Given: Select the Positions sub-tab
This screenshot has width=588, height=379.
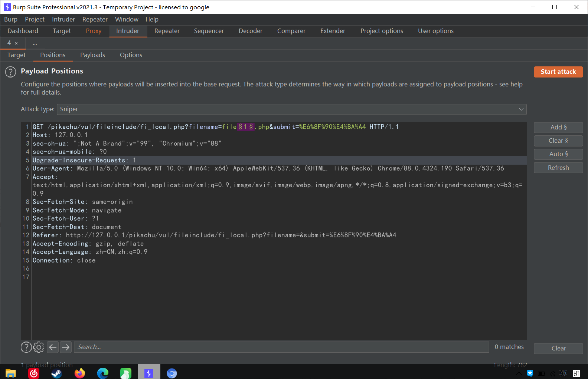Looking at the screenshot, I should click(53, 55).
